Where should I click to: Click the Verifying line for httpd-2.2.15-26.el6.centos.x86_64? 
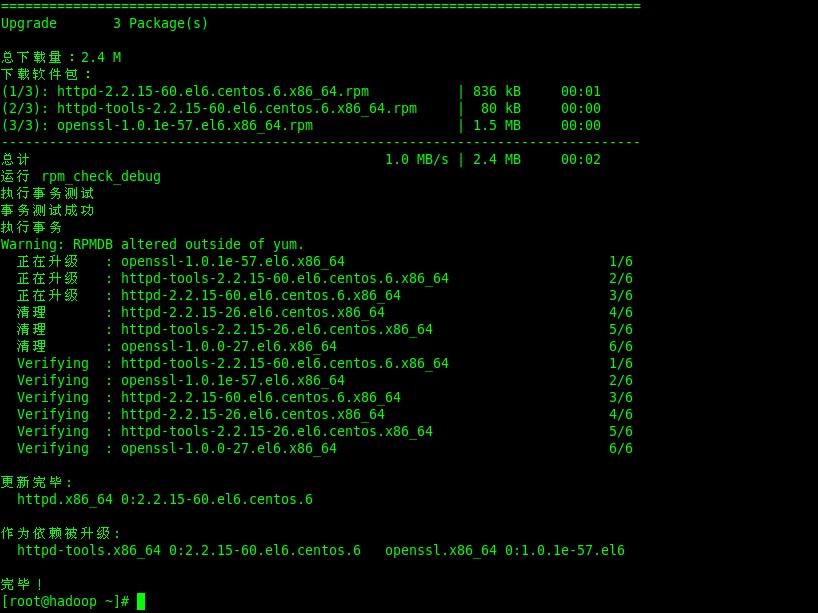click(324, 414)
